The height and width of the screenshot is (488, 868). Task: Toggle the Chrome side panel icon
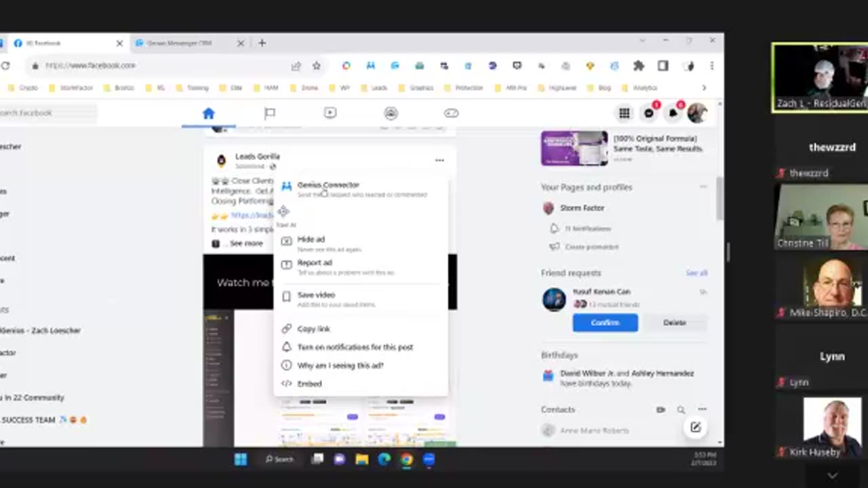pyautogui.click(x=663, y=66)
